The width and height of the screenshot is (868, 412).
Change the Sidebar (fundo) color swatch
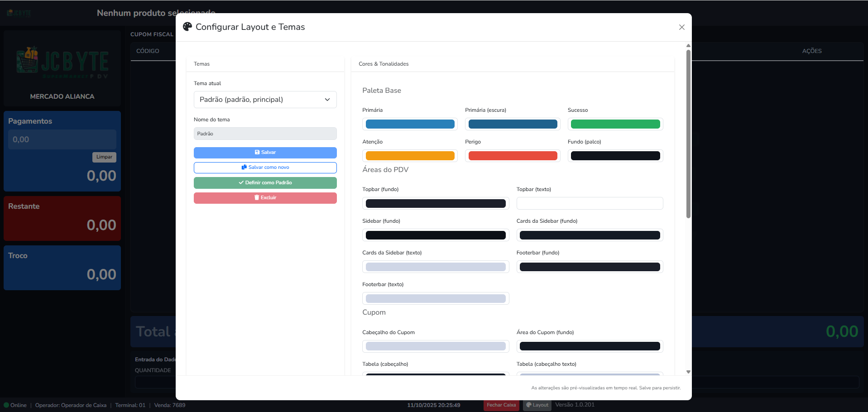436,235
